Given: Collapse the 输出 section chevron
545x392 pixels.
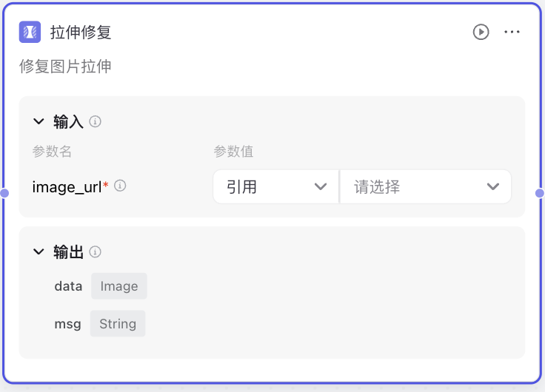Looking at the screenshot, I should click(39, 251).
